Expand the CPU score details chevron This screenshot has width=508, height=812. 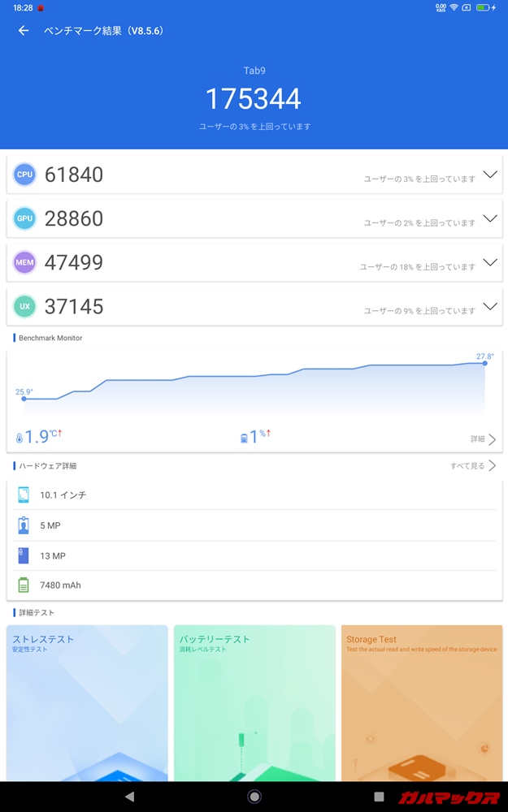coord(489,175)
